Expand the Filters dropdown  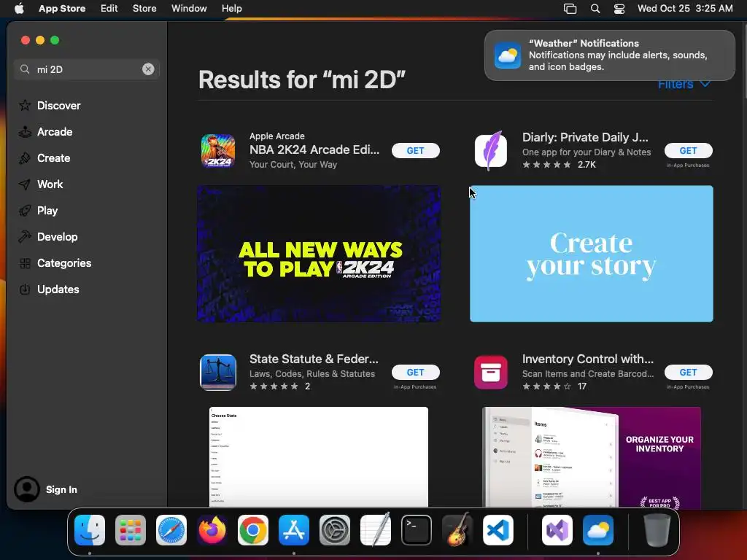(684, 85)
